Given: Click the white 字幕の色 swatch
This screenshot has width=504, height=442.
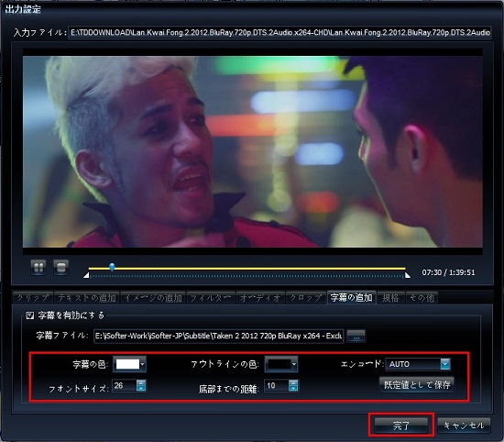Looking at the screenshot, I should coord(127,364).
